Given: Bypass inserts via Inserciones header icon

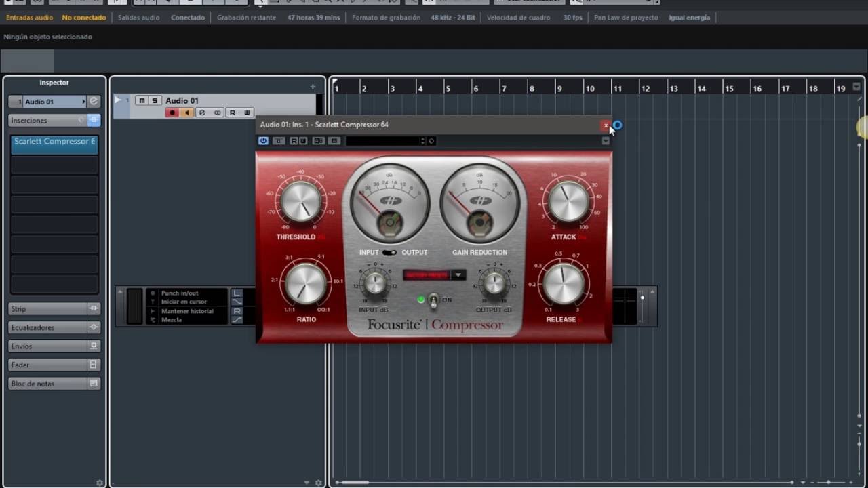Looking at the screenshot, I should pos(94,120).
